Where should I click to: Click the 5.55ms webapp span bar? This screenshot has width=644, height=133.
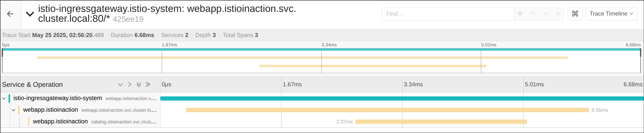pyautogui.click(x=388, y=110)
